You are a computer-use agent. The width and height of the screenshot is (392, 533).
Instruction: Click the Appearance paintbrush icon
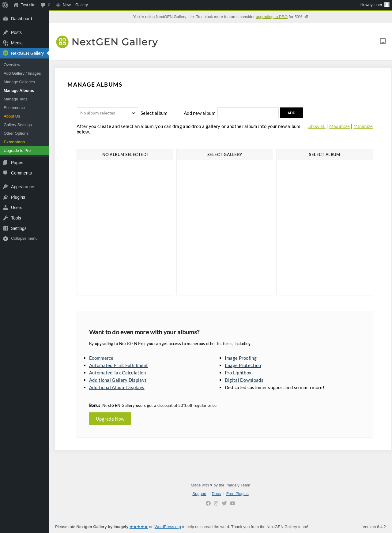coord(6,187)
